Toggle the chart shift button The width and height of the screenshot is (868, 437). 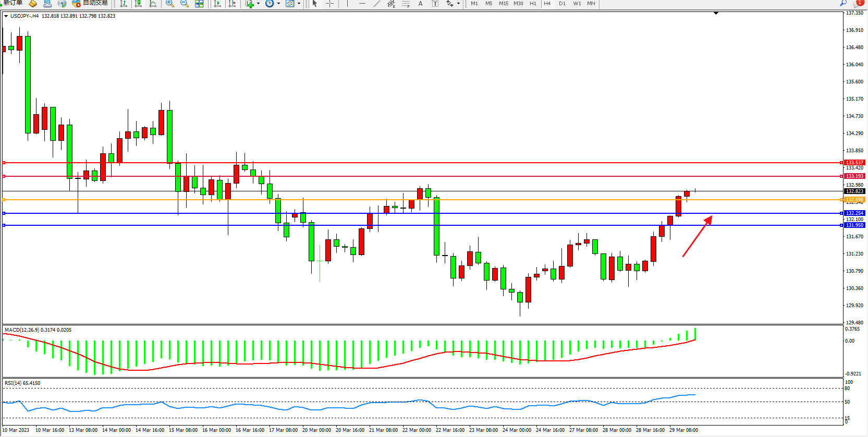[x=233, y=4]
